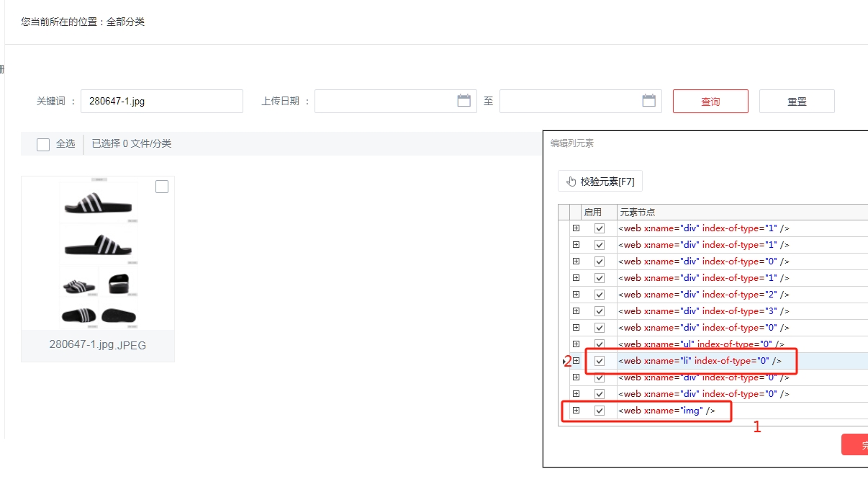Click the hand pointer icon beside 校验元素[F7]
The height and width of the screenshot is (492, 868).
(571, 182)
